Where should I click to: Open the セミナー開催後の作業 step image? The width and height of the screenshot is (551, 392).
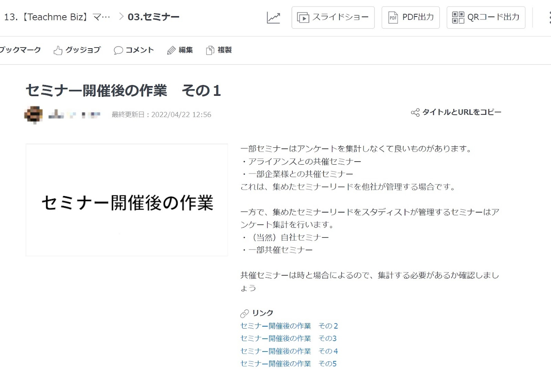click(x=127, y=200)
